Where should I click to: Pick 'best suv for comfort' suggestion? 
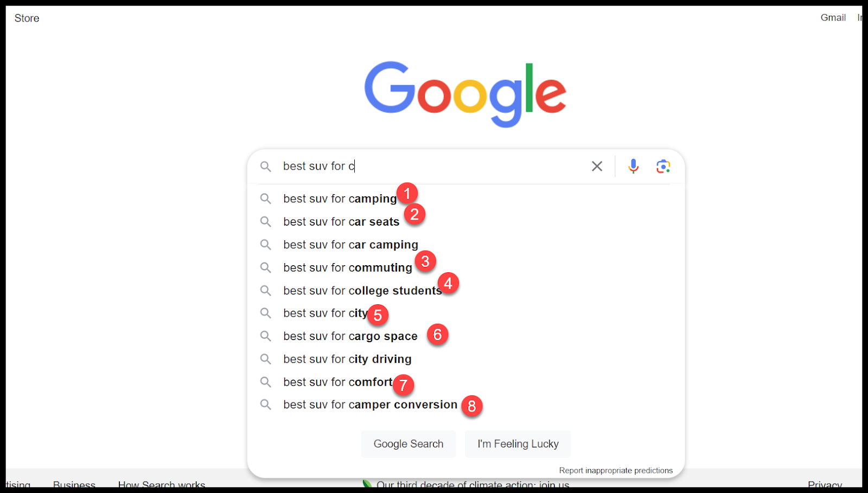[x=337, y=382]
